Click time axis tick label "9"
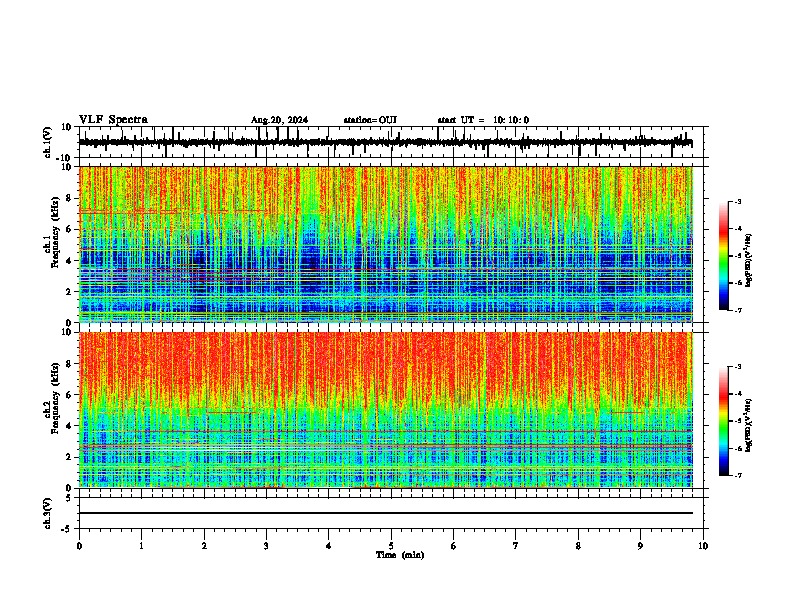This screenshot has width=792, height=612. [640, 546]
